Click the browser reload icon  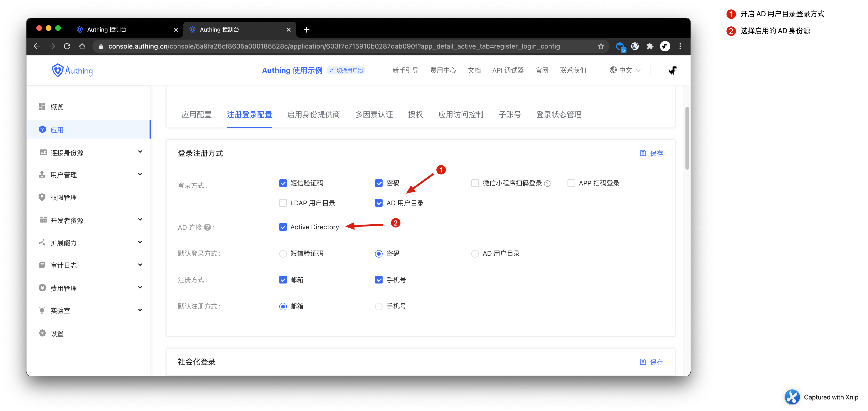tap(67, 46)
